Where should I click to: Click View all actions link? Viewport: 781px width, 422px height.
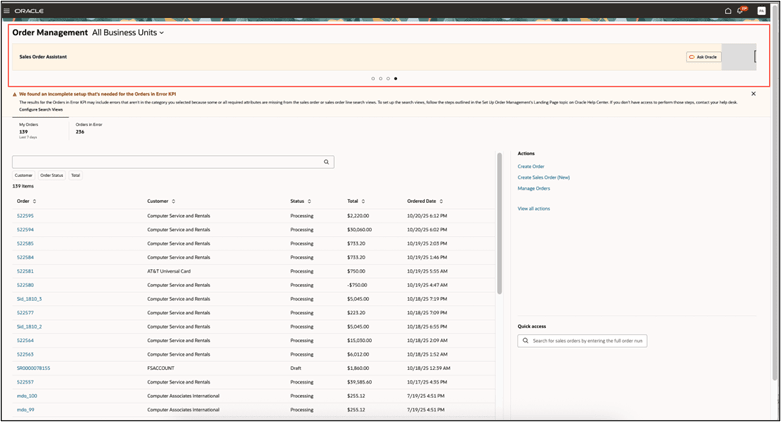point(533,209)
